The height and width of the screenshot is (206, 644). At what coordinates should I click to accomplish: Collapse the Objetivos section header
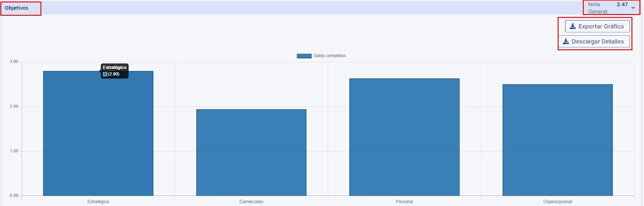[x=17, y=8]
